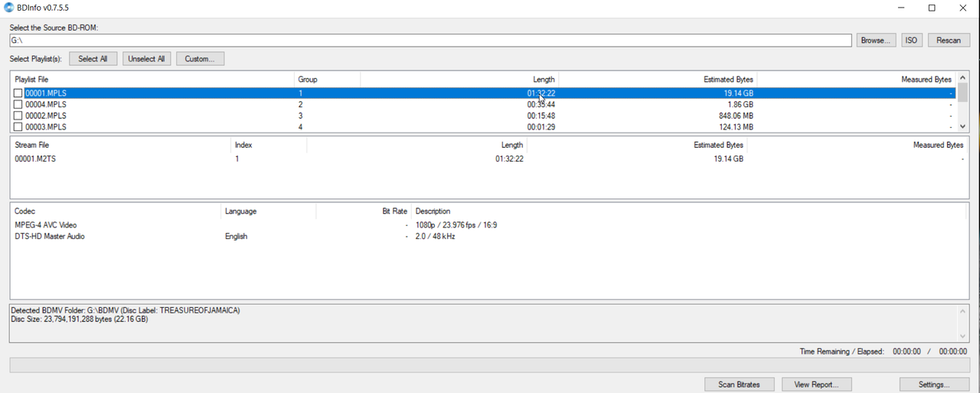Tick the checkbox for 00003.MPLS
The height and width of the screenshot is (393, 980).
point(18,127)
